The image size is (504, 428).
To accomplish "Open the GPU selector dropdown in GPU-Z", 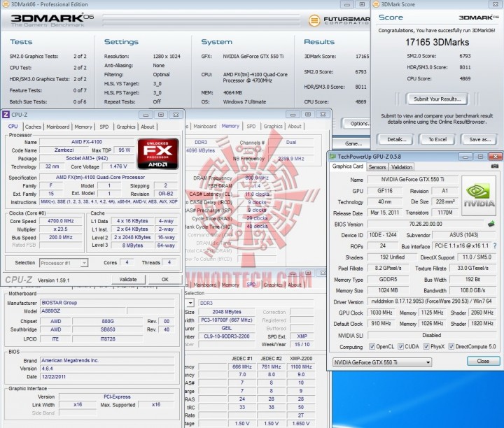I will (x=382, y=362).
